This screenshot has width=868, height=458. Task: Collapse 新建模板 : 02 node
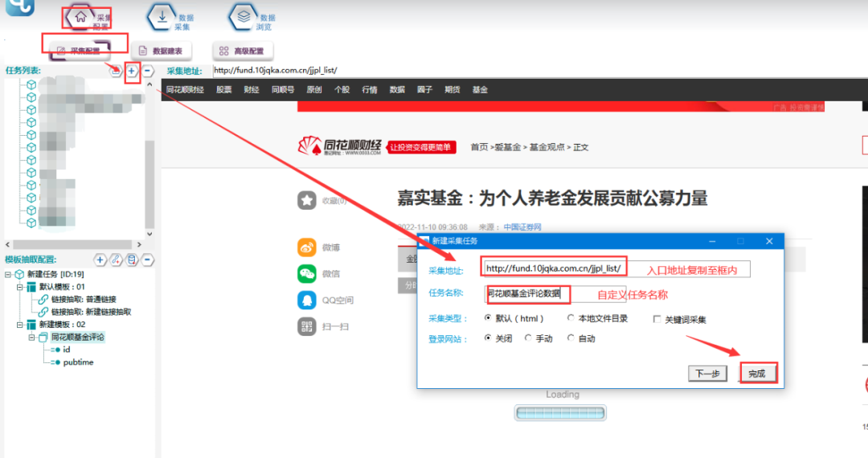click(20, 325)
